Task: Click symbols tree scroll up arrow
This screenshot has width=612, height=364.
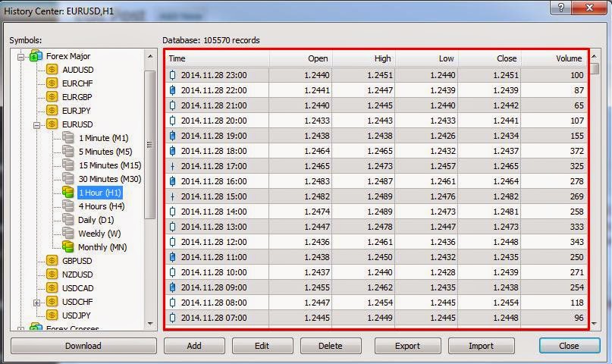Action: pos(150,57)
